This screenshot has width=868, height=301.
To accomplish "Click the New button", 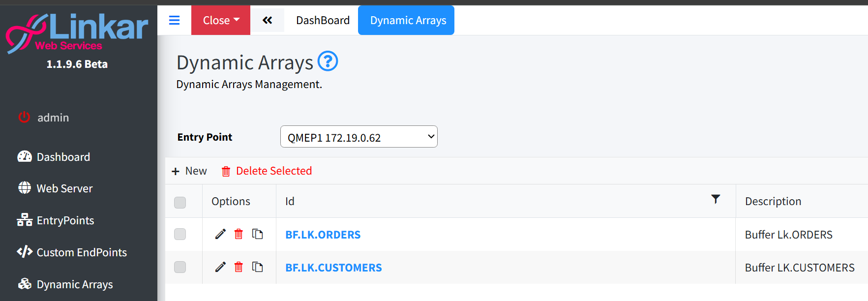I will [x=189, y=171].
